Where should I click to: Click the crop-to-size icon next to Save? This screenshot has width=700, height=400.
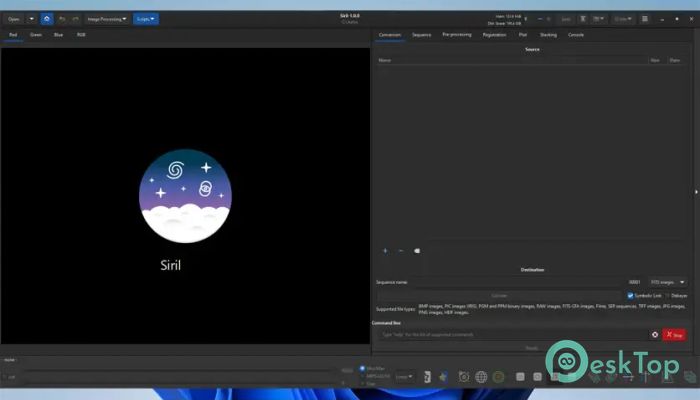583,19
